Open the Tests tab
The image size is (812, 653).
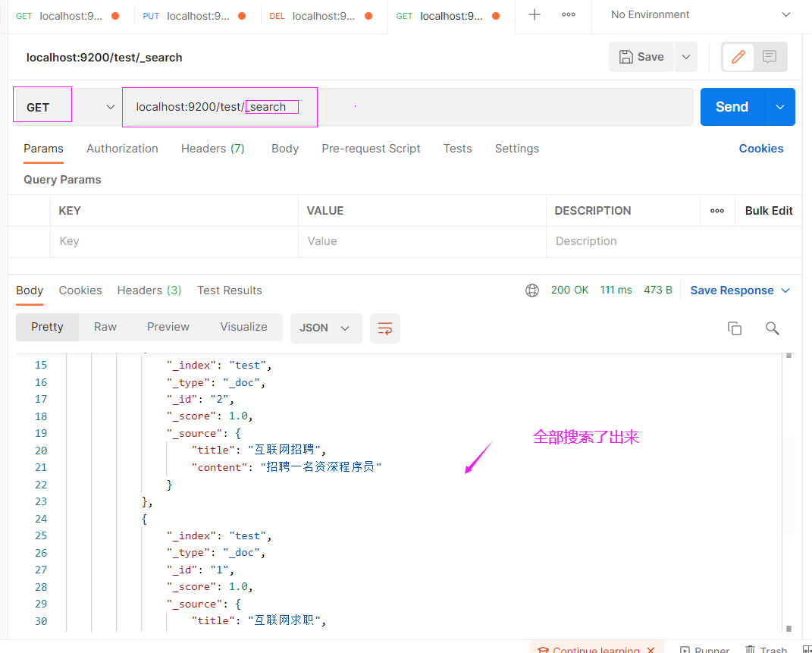[457, 149]
